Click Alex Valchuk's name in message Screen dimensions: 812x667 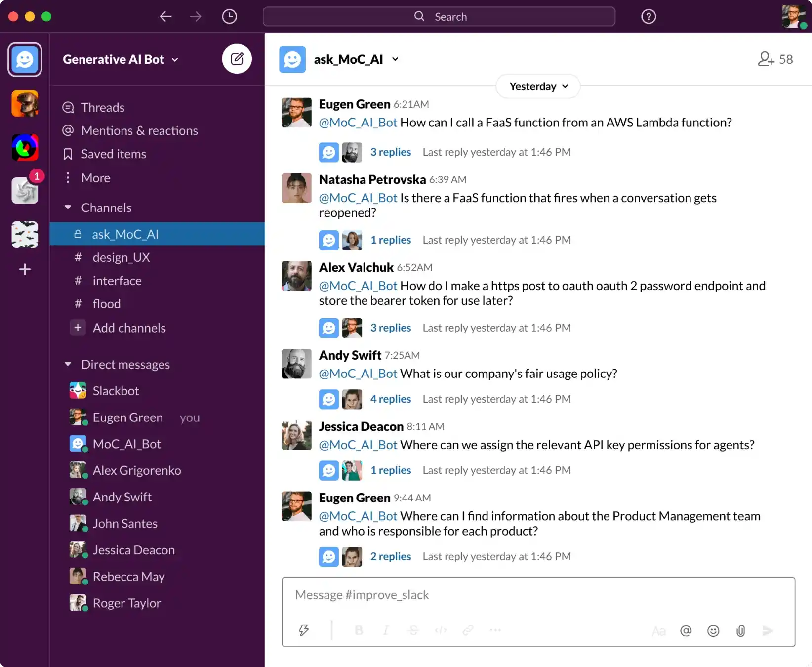pos(356,267)
